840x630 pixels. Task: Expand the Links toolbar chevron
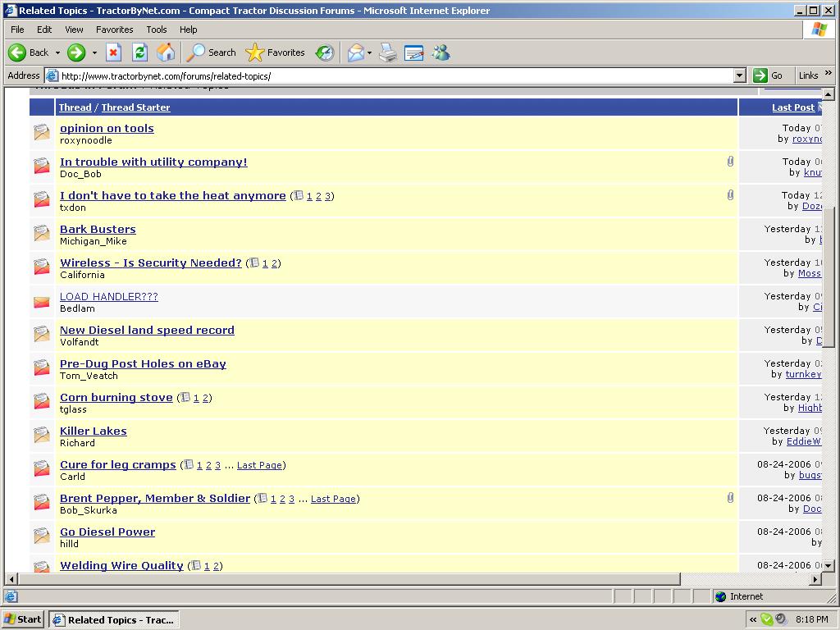click(829, 74)
